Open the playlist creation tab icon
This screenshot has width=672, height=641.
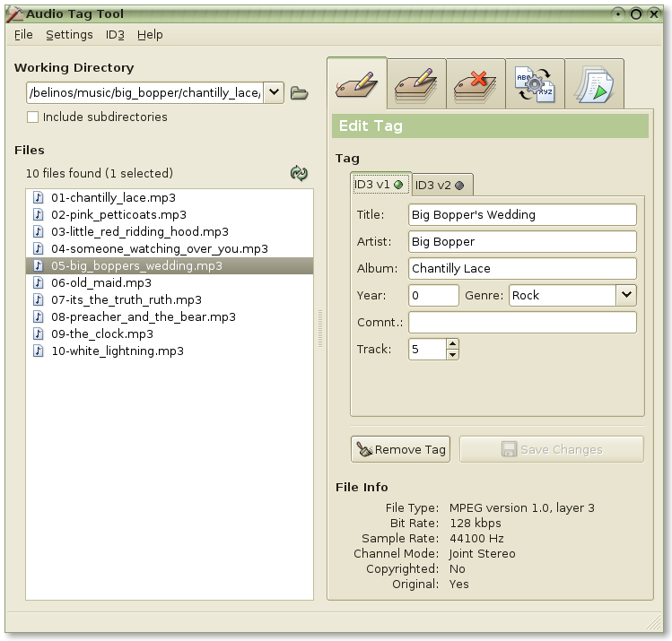click(594, 84)
